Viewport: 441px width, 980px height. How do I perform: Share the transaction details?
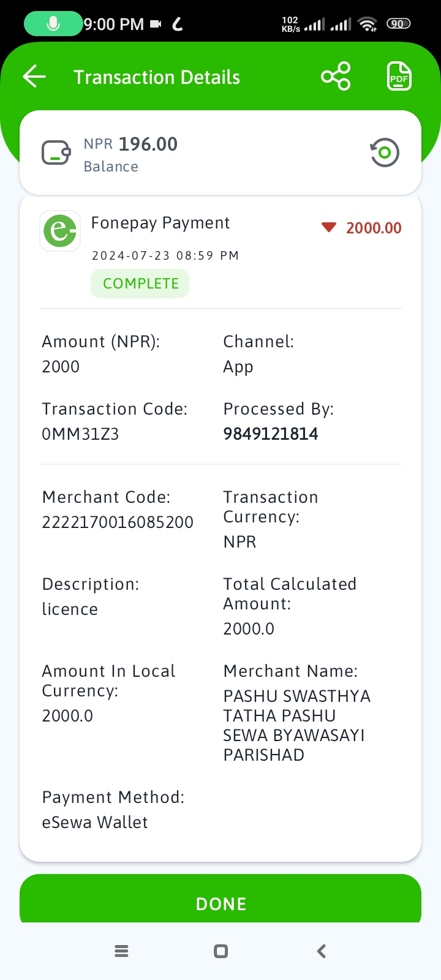click(336, 77)
